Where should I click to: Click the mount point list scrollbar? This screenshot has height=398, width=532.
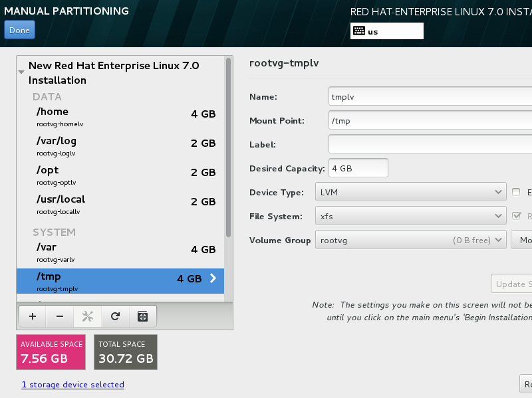pos(229,146)
